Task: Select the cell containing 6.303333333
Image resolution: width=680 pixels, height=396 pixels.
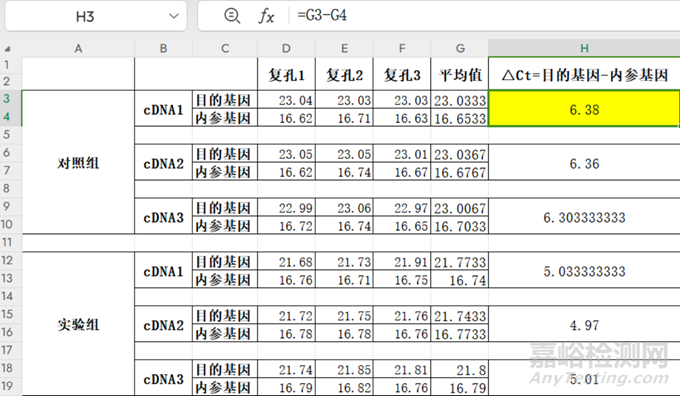Action: click(584, 217)
